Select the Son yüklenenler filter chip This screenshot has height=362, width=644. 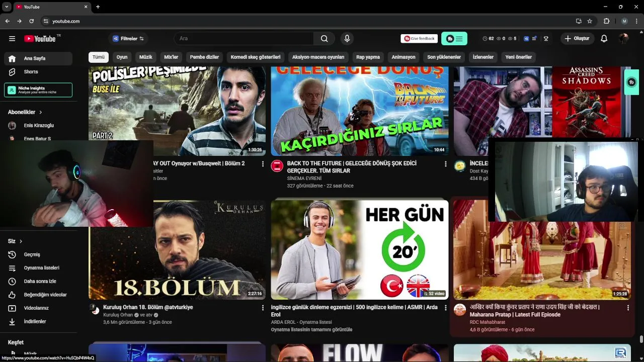[x=444, y=57]
